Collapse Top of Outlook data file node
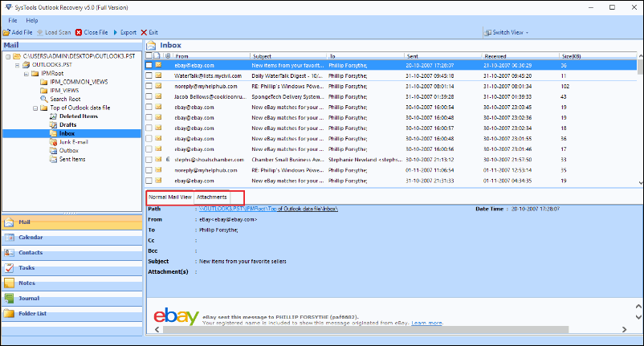This screenshot has width=644, height=346. click(35, 108)
